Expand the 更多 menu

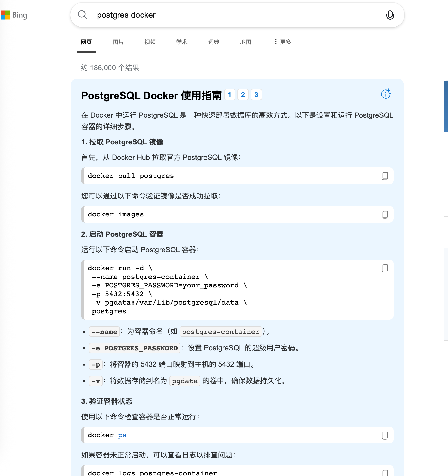click(283, 42)
